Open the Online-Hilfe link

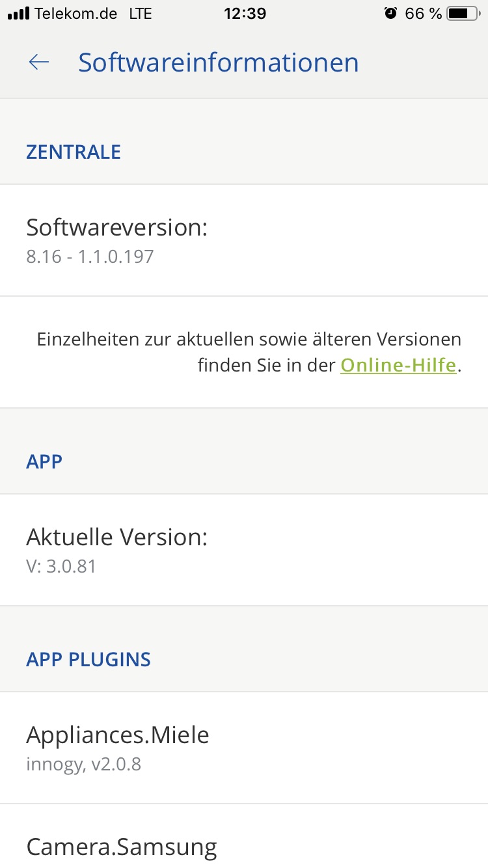tap(398, 365)
